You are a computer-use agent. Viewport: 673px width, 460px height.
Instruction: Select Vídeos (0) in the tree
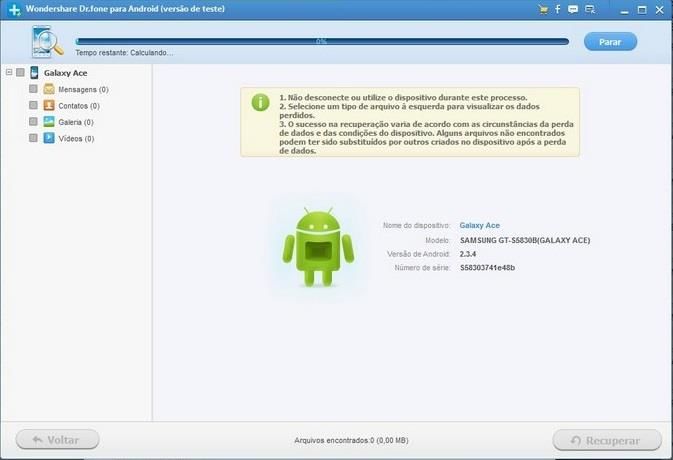point(76,139)
